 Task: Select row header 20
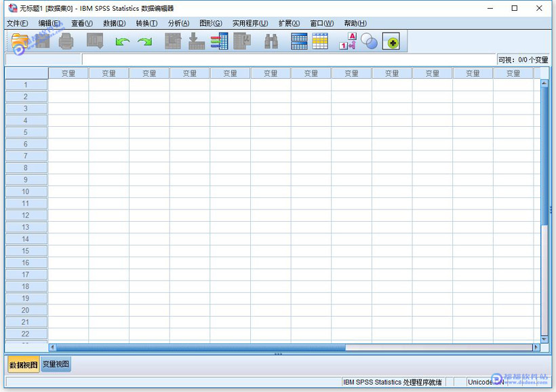coord(26,311)
